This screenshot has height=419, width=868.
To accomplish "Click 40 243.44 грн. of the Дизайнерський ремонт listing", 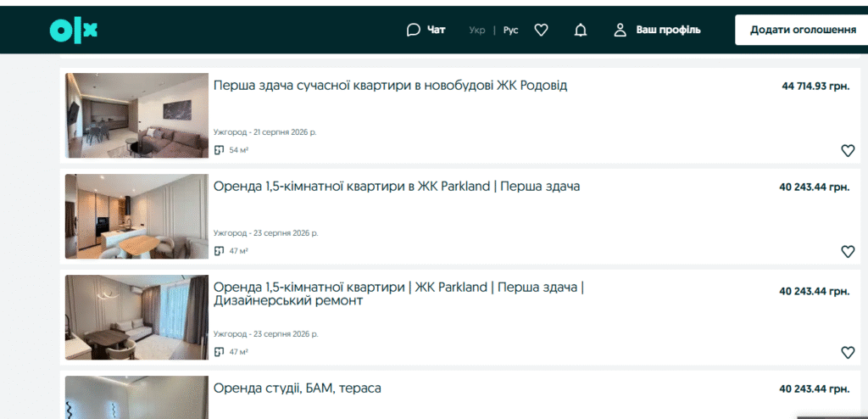I will coord(815,292).
